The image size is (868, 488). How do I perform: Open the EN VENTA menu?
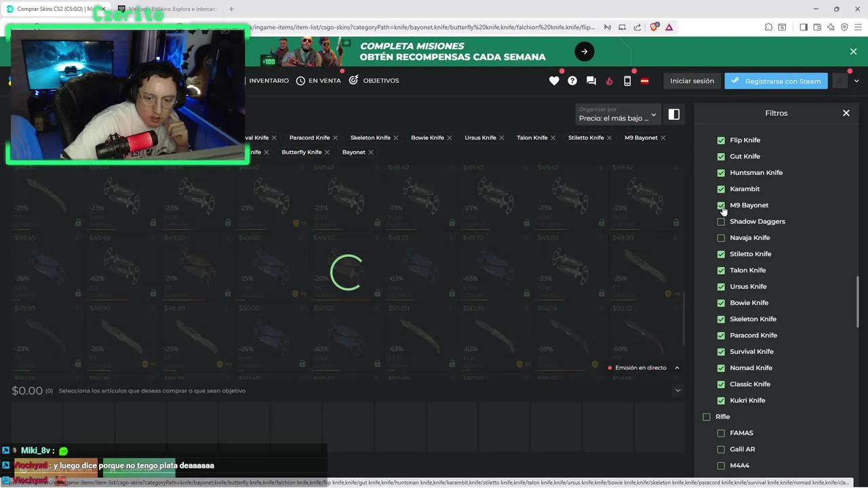point(319,81)
